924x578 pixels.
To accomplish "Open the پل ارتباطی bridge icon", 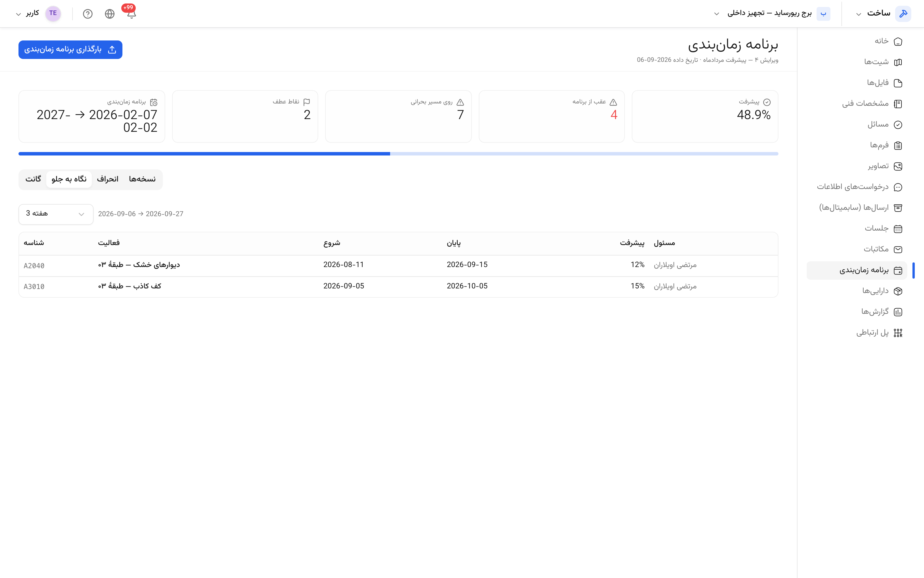I will click(898, 333).
